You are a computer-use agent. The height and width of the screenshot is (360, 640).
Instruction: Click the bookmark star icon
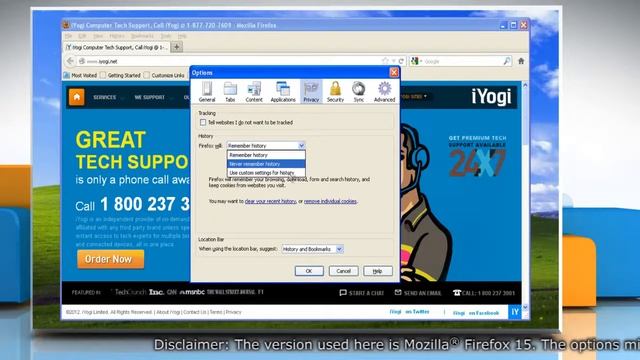pos(385,61)
